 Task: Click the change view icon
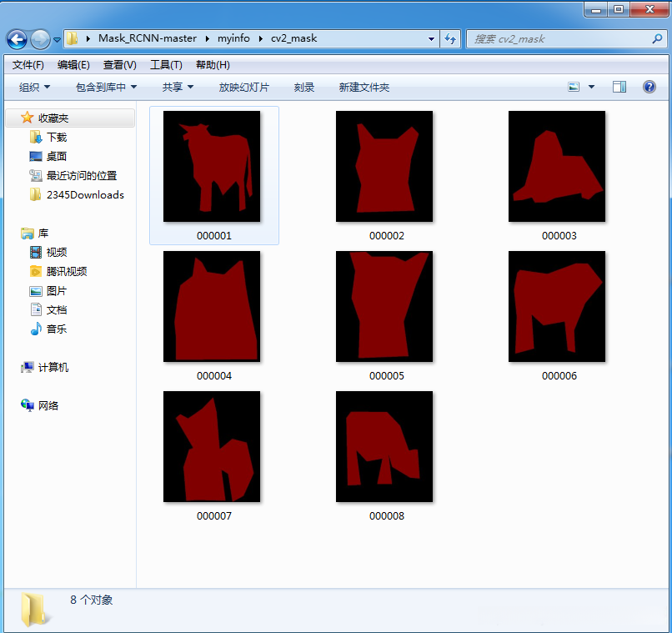(574, 87)
